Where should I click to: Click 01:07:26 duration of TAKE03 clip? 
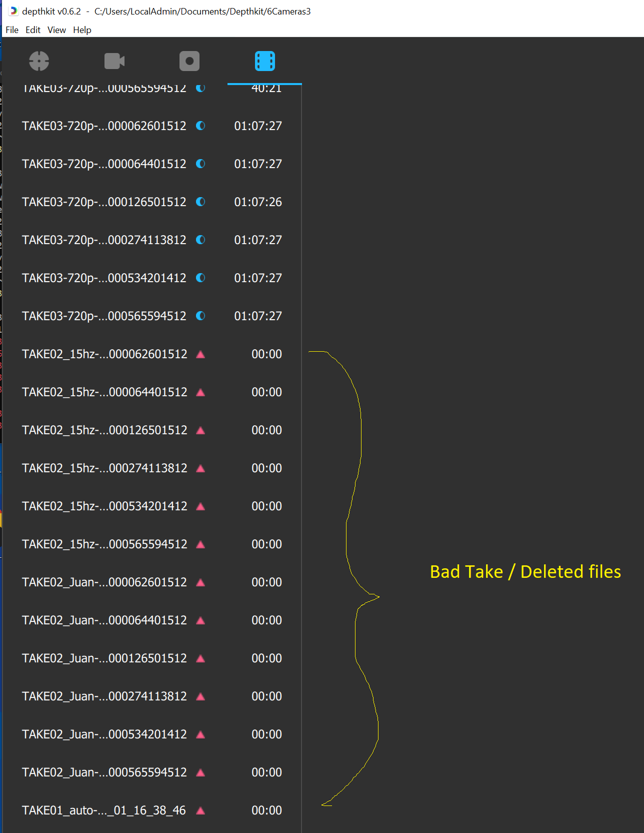coord(258,202)
